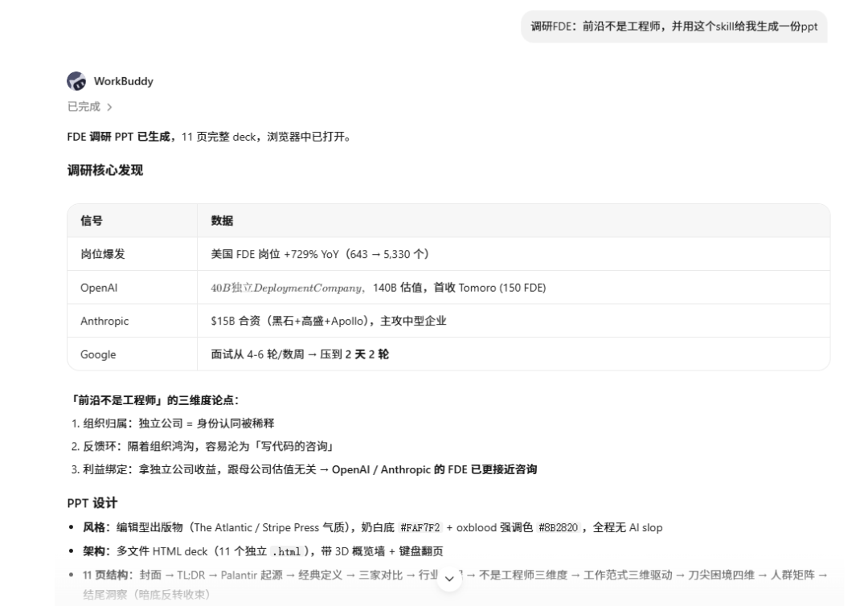The image size is (868, 606).
Task: Select the Anthropic table cell
Action: pyautogui.click(x=133, y=321)
